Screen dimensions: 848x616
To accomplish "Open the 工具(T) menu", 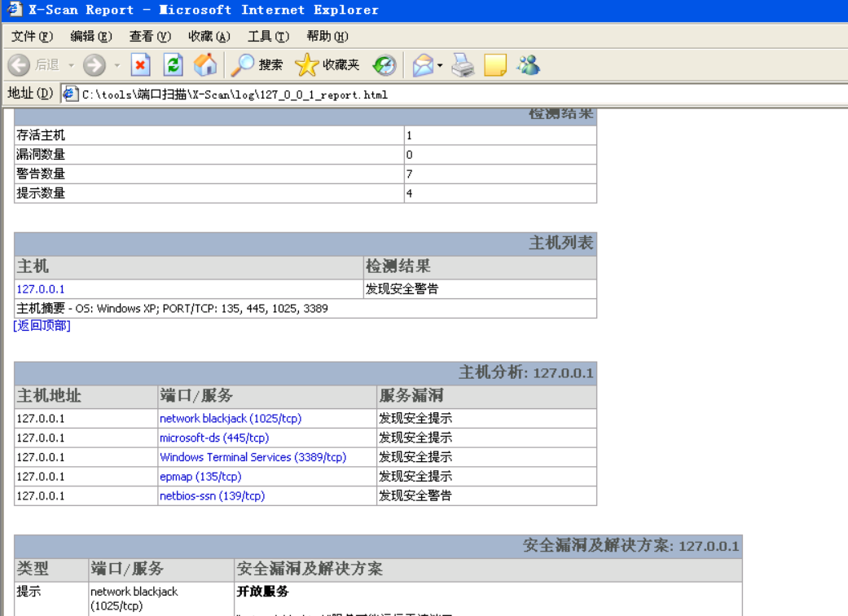I will 268,36.
